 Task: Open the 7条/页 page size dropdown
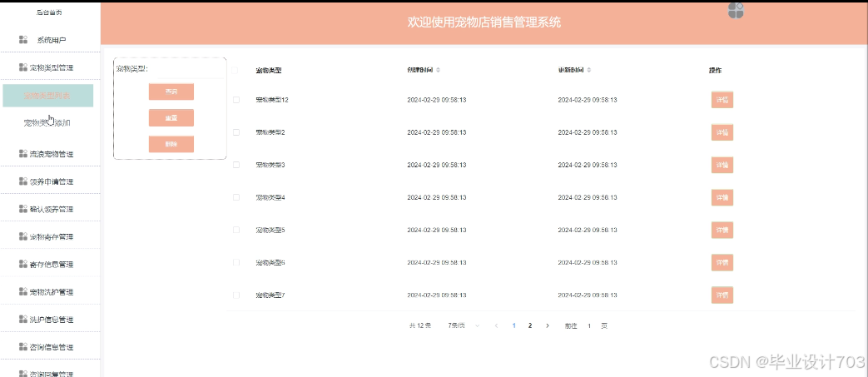point(464,325)
